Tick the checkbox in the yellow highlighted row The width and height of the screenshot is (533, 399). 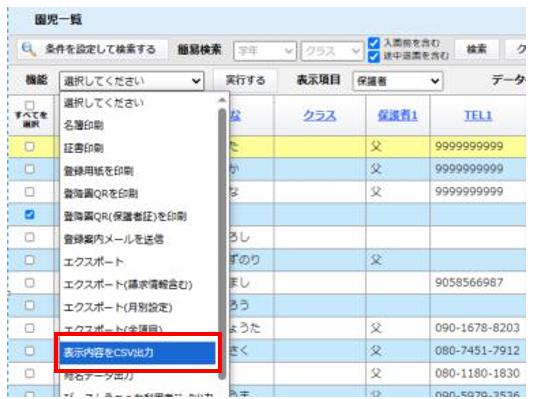(x=30, y=146)
